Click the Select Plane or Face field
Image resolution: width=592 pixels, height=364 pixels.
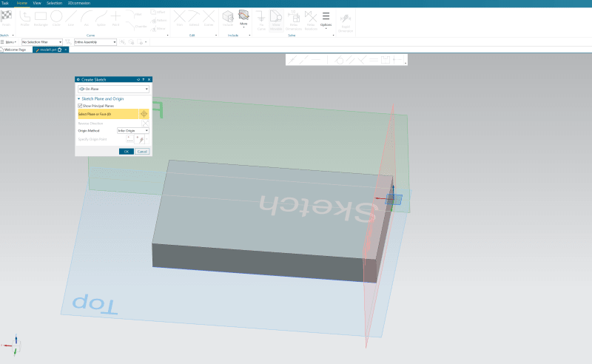pyautogui.click(x=108, y=114)
